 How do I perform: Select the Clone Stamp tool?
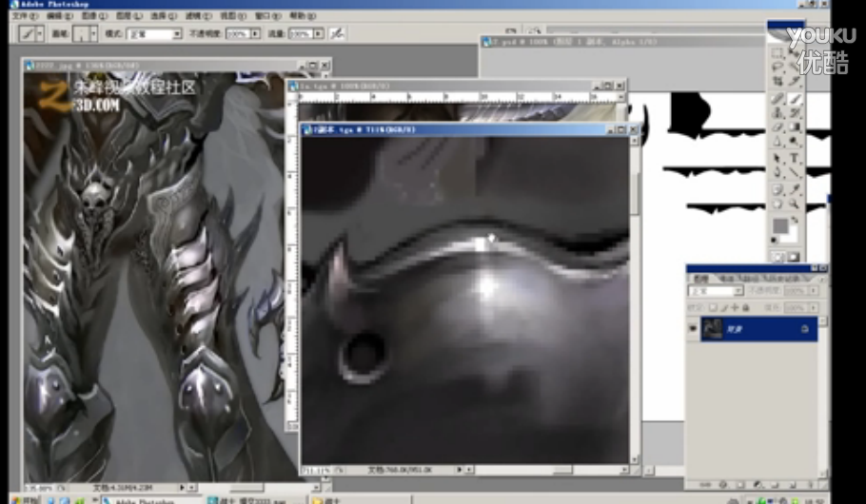coord(778,112)
